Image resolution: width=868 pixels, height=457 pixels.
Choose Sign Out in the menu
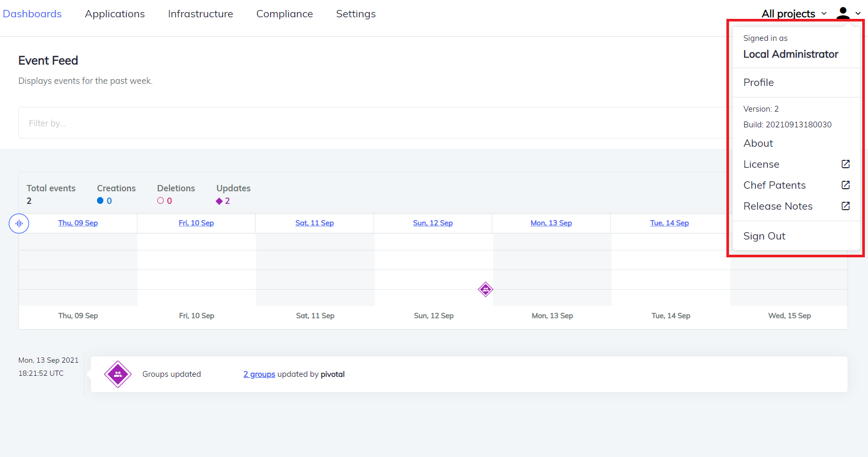pos(764,236)
